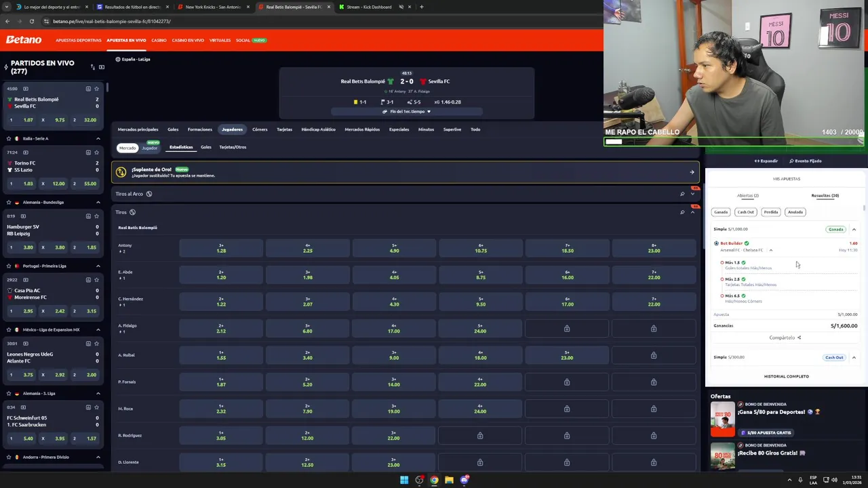Open Windows Start menu
This screenshot has height=488, width=868.
point(404,480)
